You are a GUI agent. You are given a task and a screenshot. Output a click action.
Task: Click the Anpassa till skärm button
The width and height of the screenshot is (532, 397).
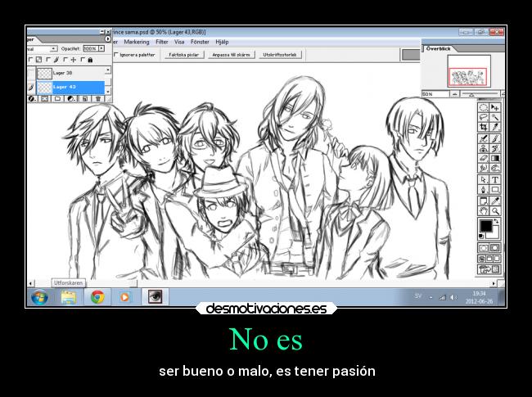231,55
